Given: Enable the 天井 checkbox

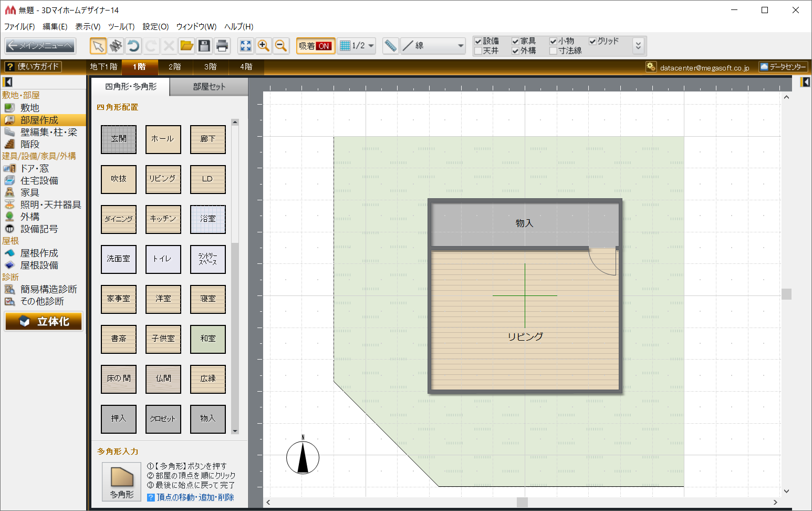Looking at the screenshot, I should (478, 51).
